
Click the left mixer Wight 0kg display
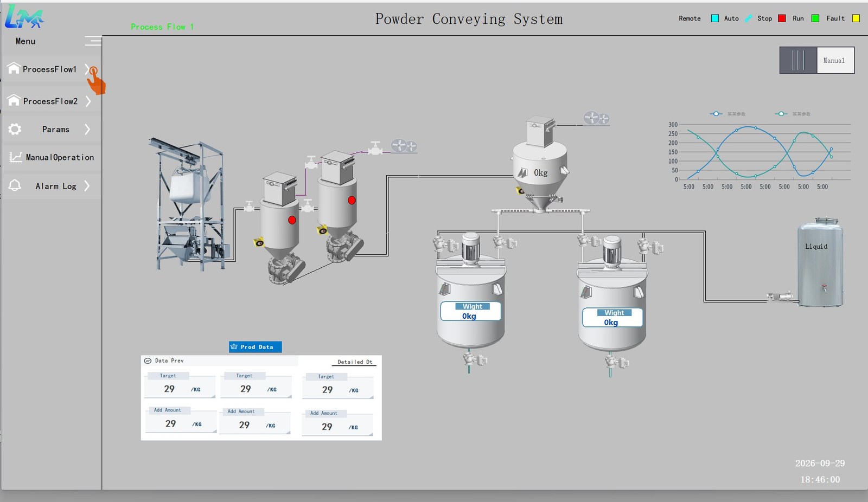tap(471, 311)
